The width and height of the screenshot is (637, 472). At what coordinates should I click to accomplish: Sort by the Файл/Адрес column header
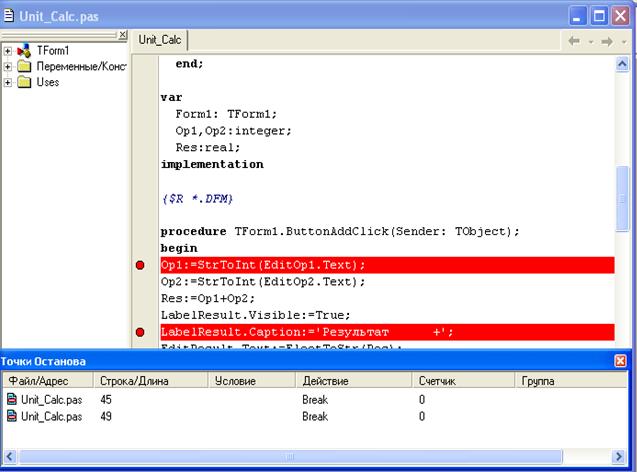click(48, 381)
